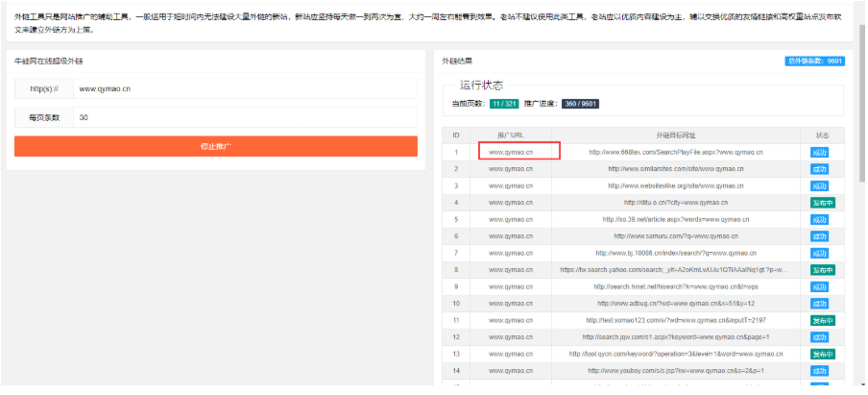Click the 成功 status badge in row 1
Image resolution: width=868 pixels, height=395 pixels.
pyautogui.click(x=819, y=152)
